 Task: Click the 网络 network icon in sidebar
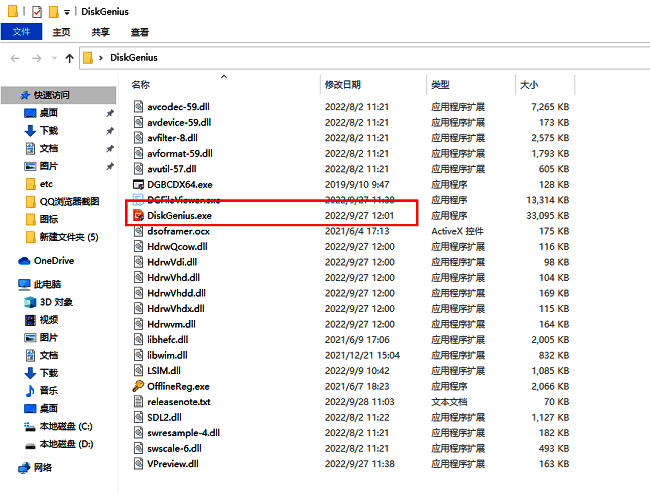pyautogui.click(x=25, y=467)
